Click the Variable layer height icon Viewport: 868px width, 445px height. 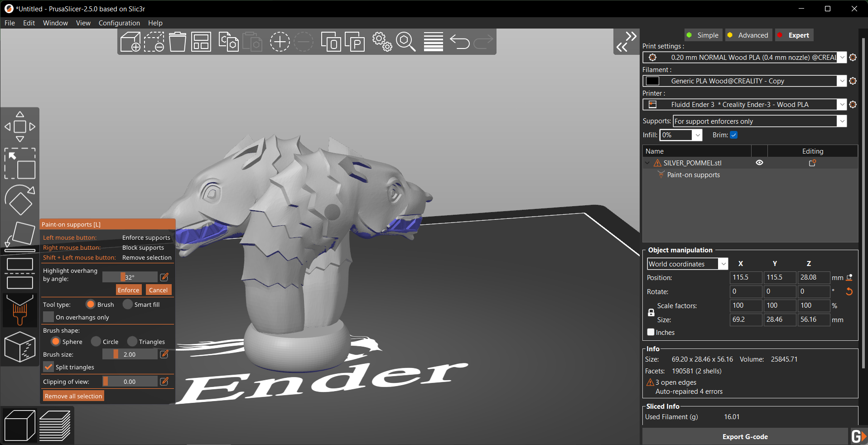coord(434,42)
